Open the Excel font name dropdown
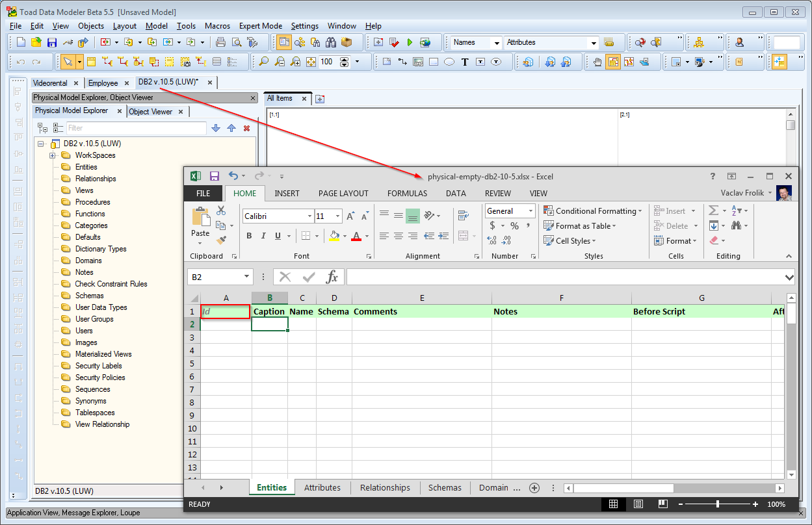The height and width of the screenshot is (525, 812). pyautogui.click(x=309, y=216)
